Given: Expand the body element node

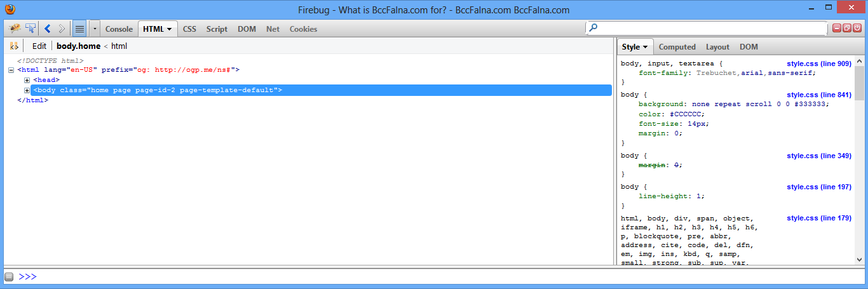Looking at the screenshot, I should coord(27,90).
